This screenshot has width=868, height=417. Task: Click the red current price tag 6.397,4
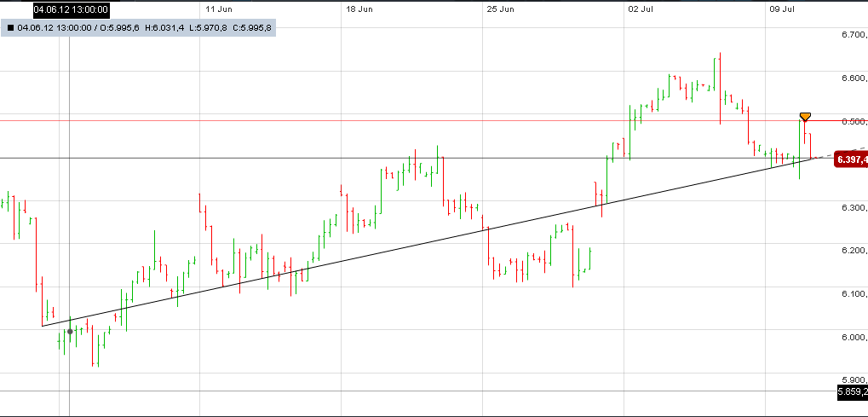(850, 159)
